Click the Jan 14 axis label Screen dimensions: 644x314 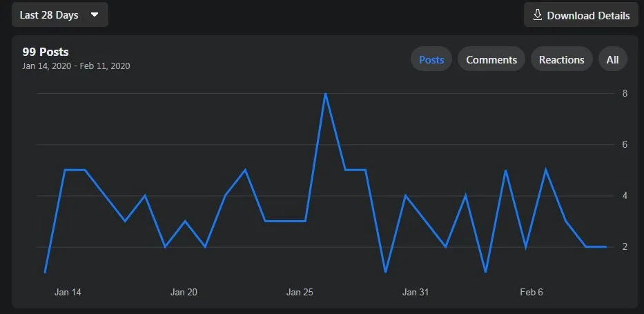pyautogui.click(x=68, y=292)
